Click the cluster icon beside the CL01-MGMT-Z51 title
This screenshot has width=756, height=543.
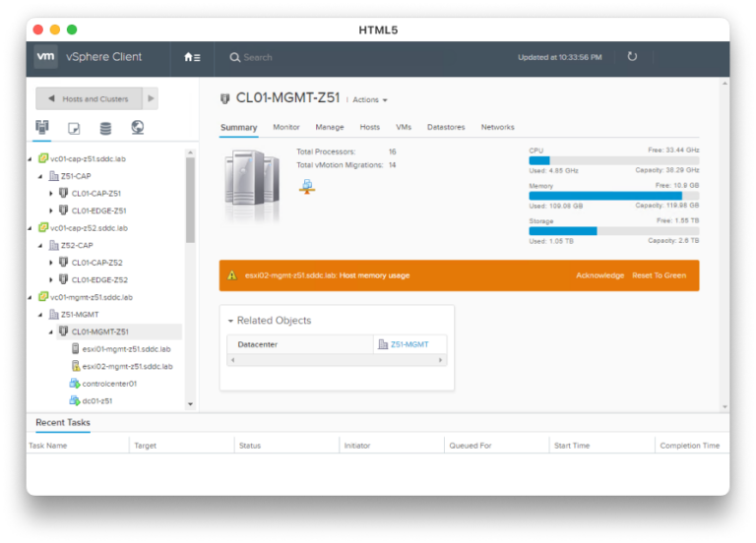[x=224, y=98]
